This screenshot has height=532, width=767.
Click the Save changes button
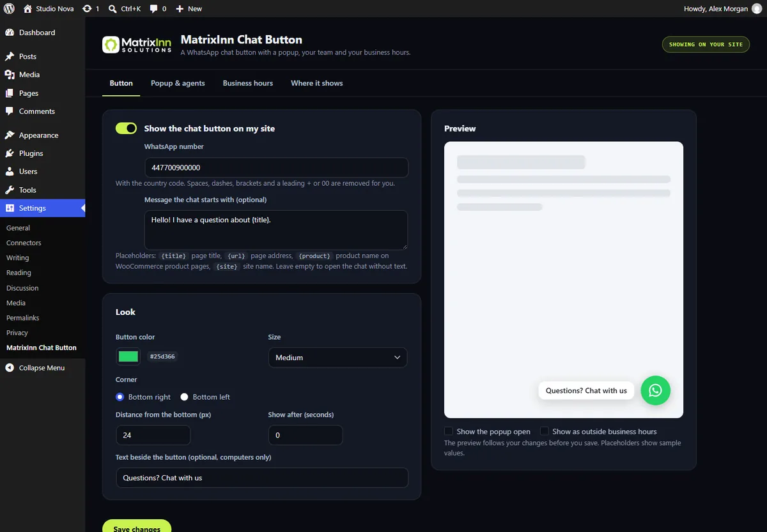click(x=137, y=526)
